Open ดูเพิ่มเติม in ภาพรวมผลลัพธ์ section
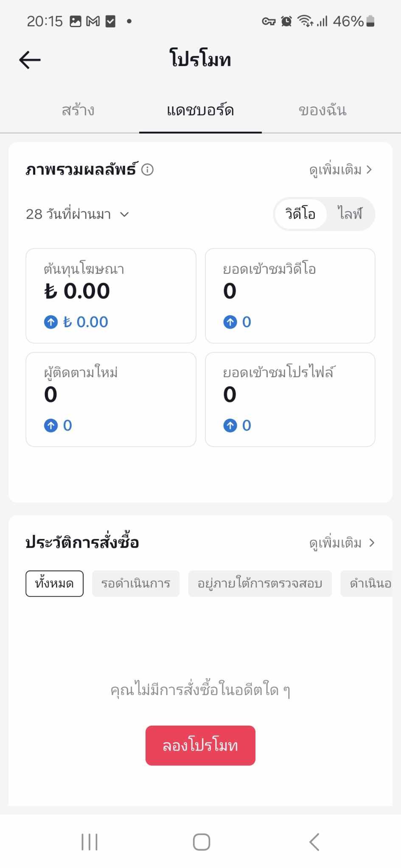This screenshot has height=868, width=401. (x=341, y=170)
